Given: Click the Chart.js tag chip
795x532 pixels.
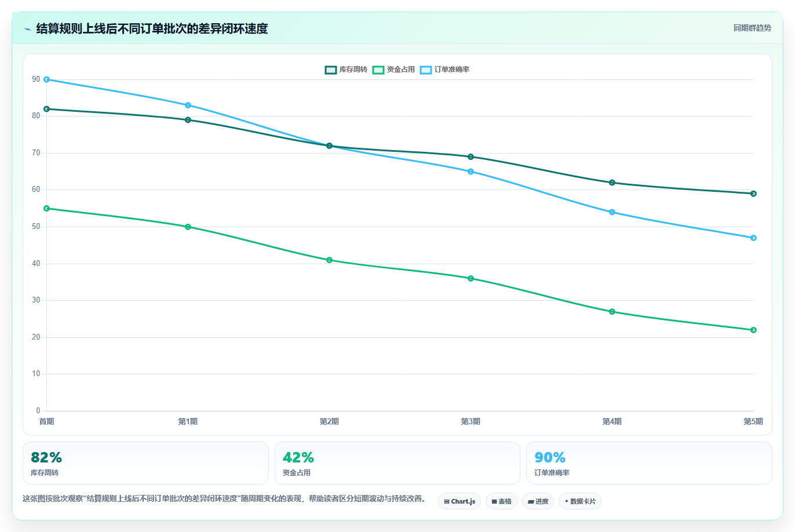Looking at the screenshot, I should point(460,501).
